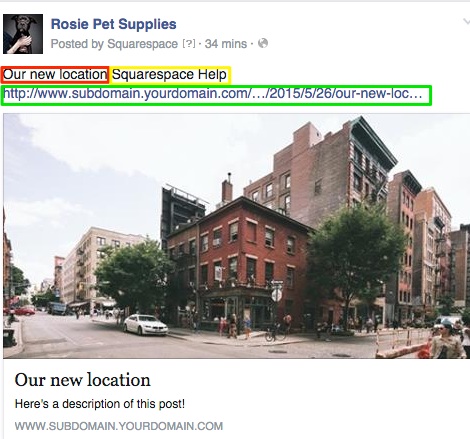Open the street corner photo preview

[236, 236]
